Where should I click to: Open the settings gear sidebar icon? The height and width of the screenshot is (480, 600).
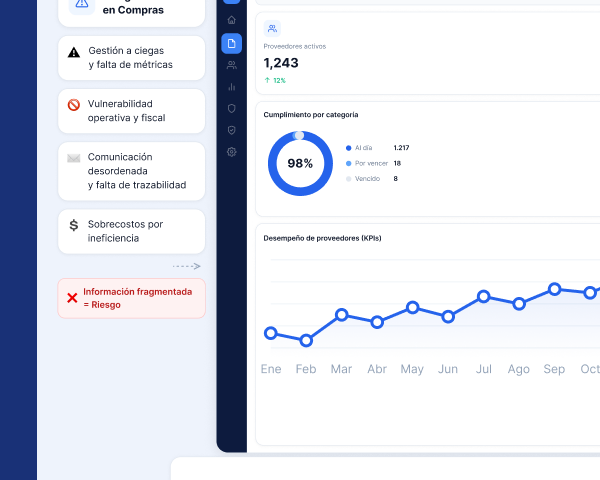click(x=232, y=152)
